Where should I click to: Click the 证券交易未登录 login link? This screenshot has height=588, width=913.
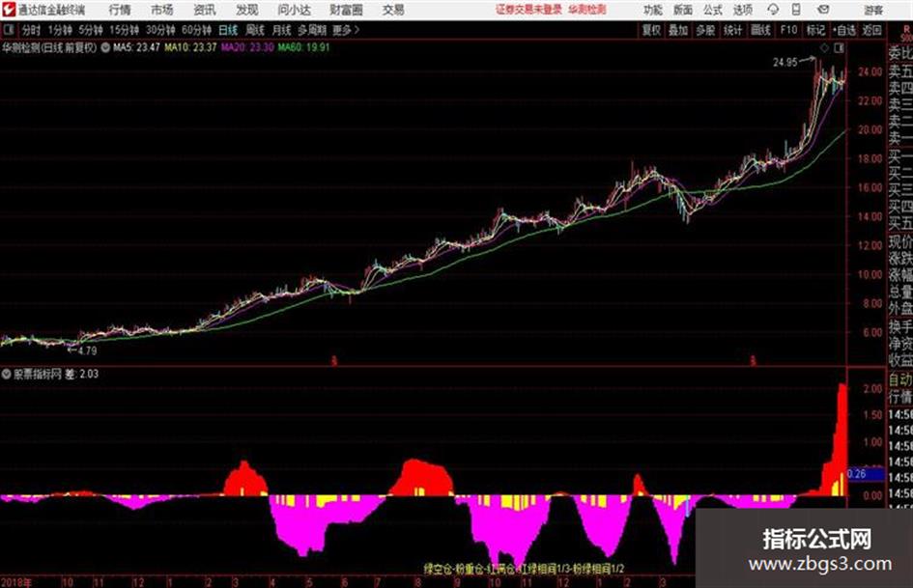[x=529, y=10]
